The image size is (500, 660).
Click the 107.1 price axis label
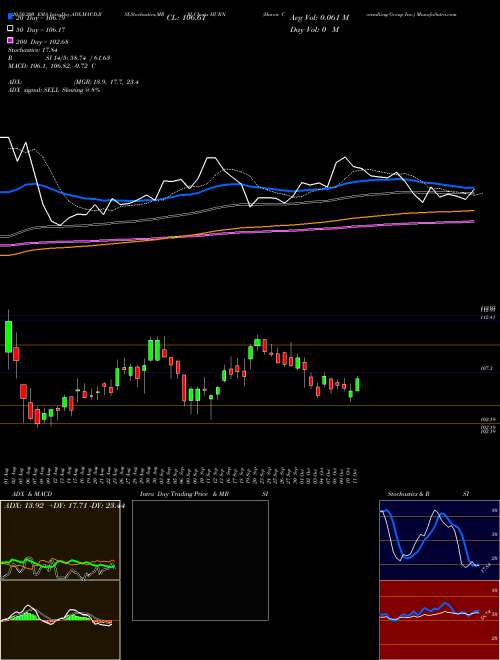tap(486, 368)
